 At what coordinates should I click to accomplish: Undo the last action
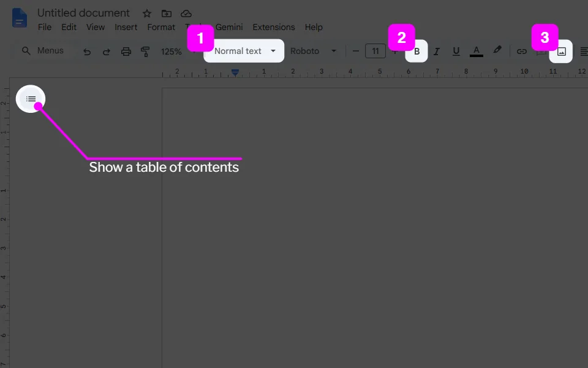[x=87, y=52]
